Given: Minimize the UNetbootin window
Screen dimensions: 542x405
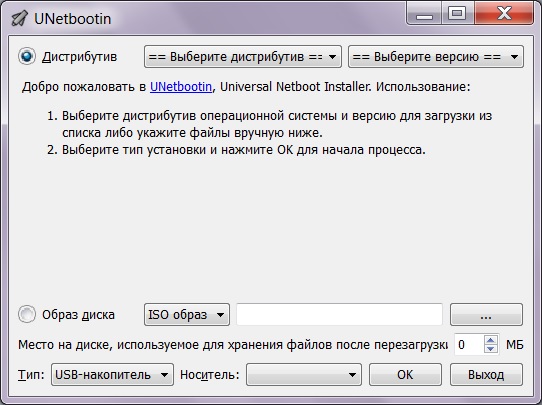Looking at the screenshot, I should coord(424,14).
